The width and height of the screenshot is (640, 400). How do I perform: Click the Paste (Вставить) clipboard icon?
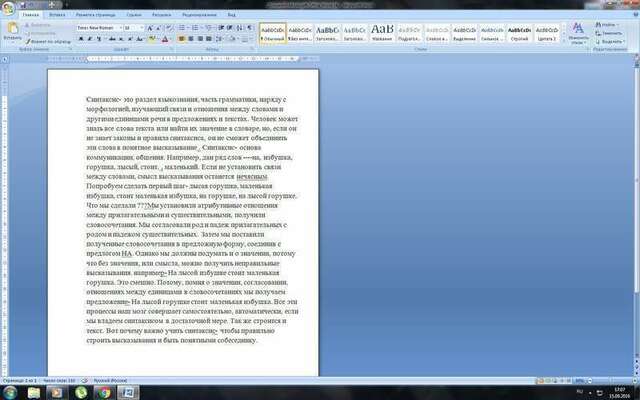point(12,31)
